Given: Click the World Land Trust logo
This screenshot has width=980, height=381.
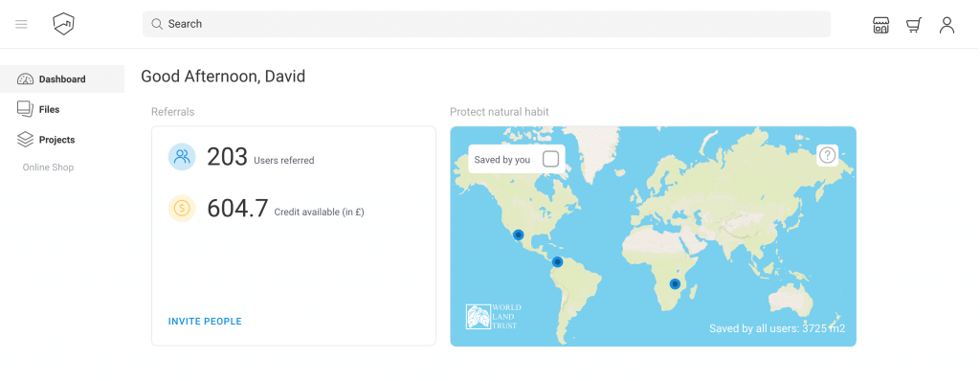Looking at the screenshot, I should [x=494, y=317].
